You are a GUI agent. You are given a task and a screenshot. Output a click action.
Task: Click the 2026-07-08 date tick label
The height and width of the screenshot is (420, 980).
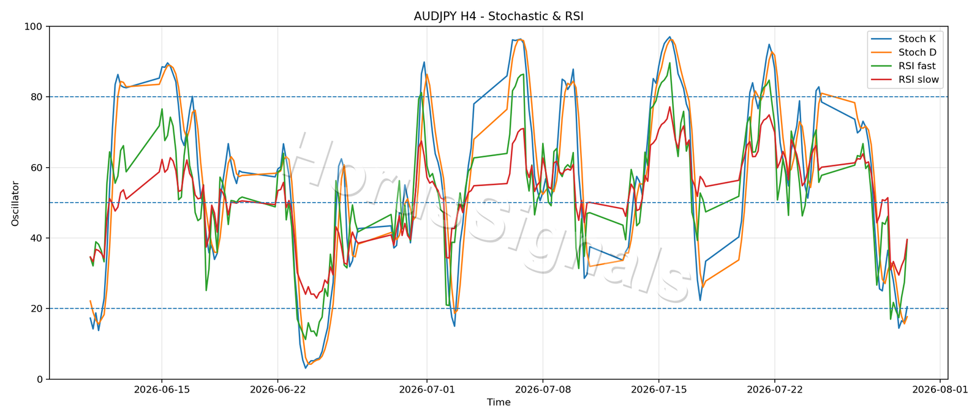coord(542,389)
